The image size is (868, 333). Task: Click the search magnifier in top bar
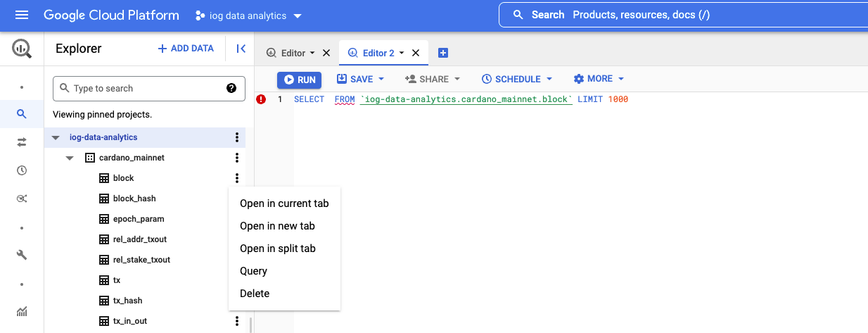518,15
